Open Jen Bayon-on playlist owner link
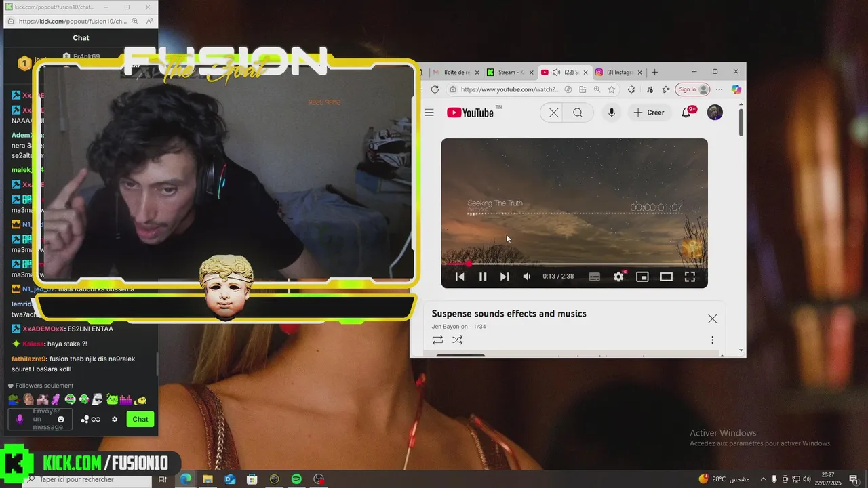The image size is (868, 488). (x=450, y=327)
